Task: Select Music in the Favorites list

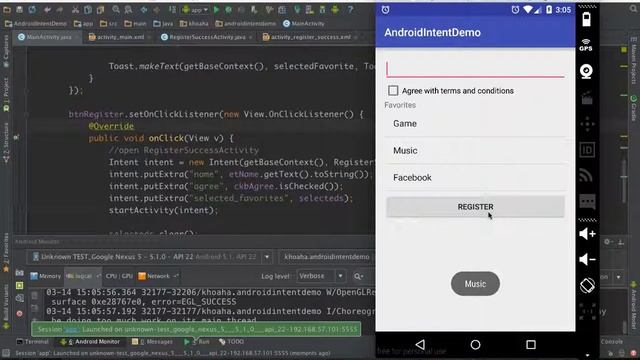Action: coord(475,151)
